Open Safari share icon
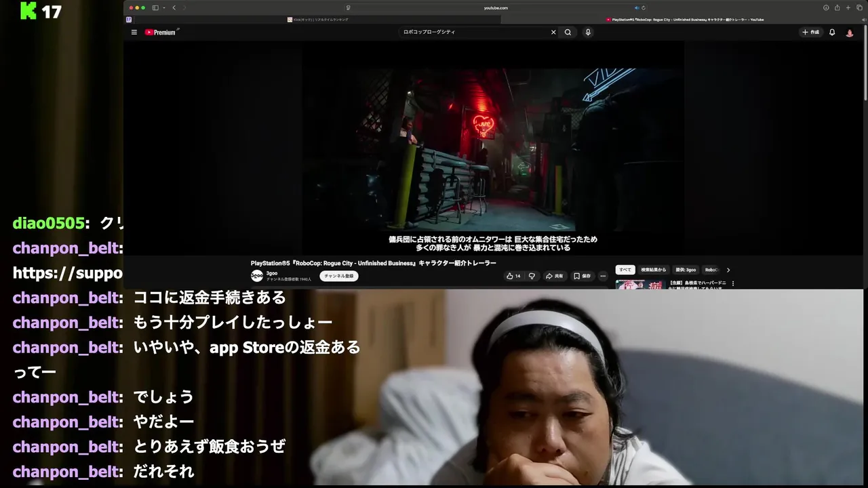The height and width of the screenshot is (488, 868). (837, 7)
